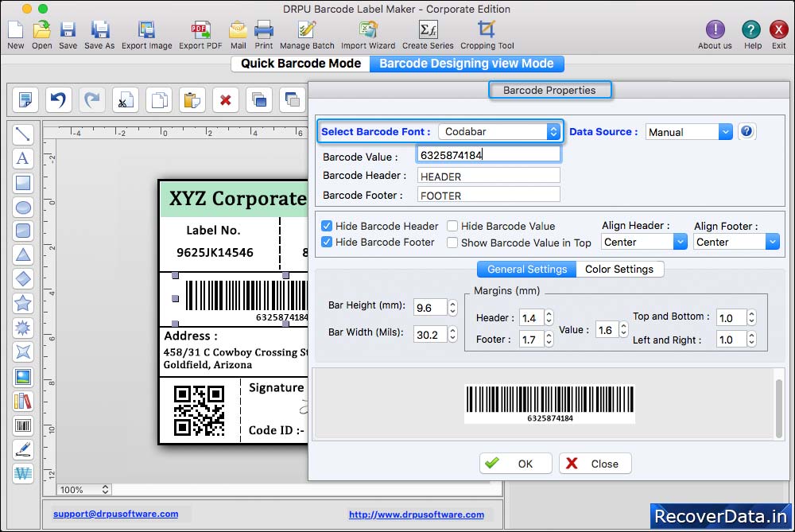Adjust Top and Bottom margin stepper
Screen dimensions: 795x532
tap(751, 317)
